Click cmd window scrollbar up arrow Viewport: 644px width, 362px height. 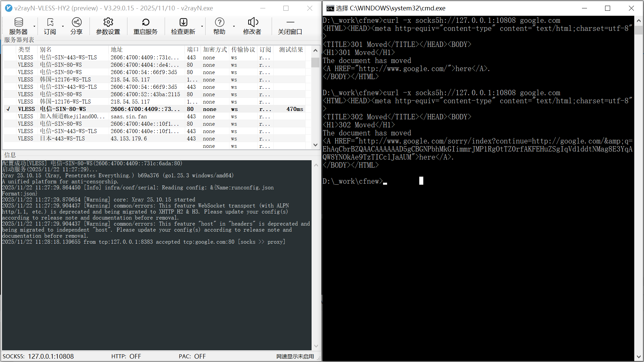pos(638,20)
